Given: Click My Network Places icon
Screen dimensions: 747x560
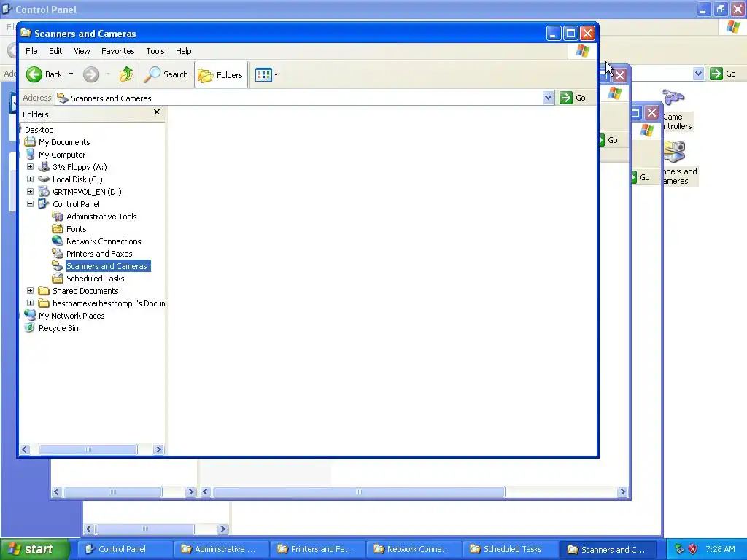Looking at the screenshot, I should click(30, 315).
